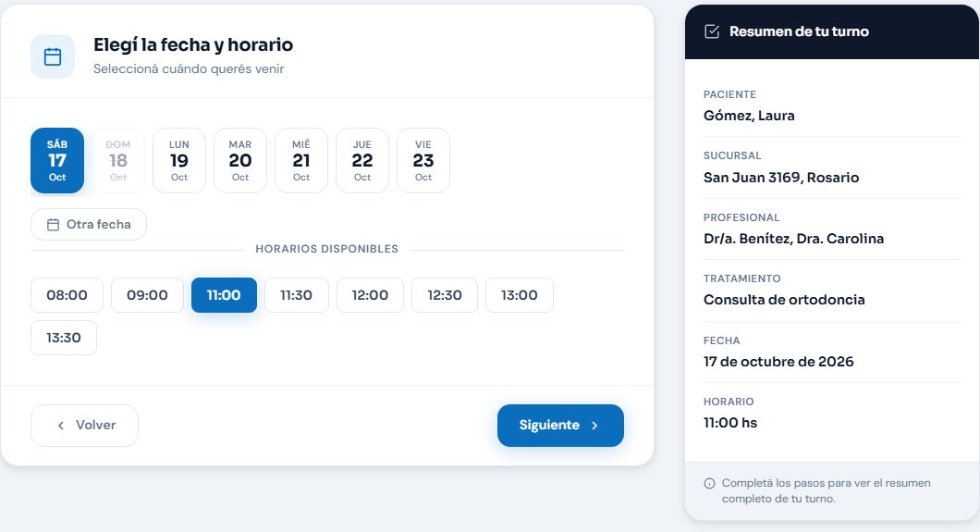Select Friday 23 Oct date
Screen dimensions: 980x532
click(423, 161)
